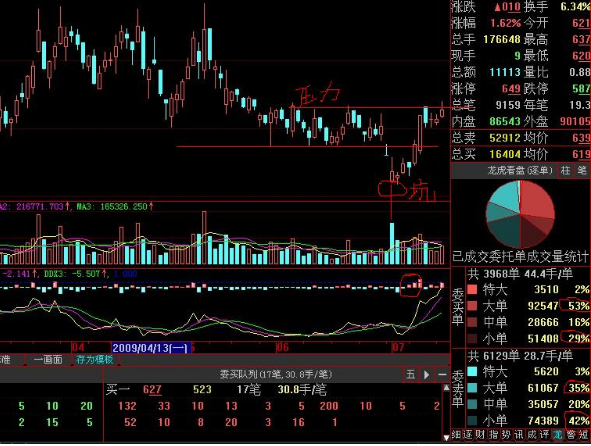This screenshot has height=446, width=591.
Task: Click the down arrow of the queue scrollbar
Action: coord(446,437)
